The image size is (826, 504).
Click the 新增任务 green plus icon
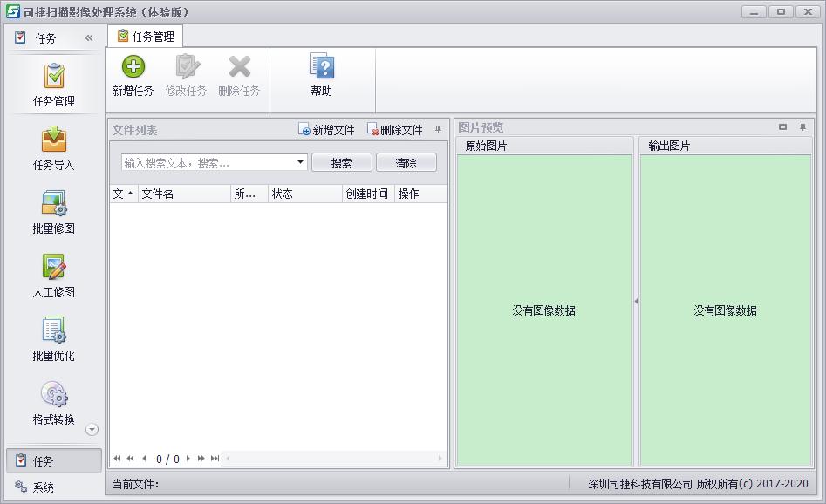point(133,67)
